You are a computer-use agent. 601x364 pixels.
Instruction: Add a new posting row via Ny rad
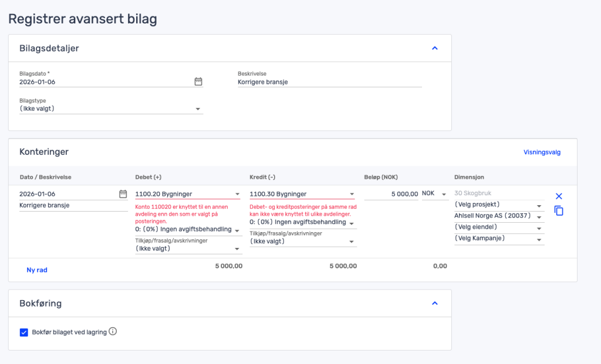pos(37,269)
